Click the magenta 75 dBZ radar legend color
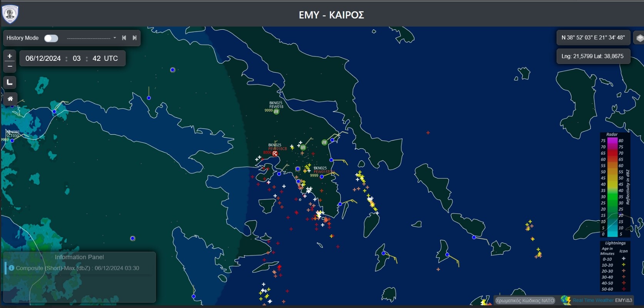Viewport: 644px width, 308px height. pyautogui.click(x=612, y=141)
